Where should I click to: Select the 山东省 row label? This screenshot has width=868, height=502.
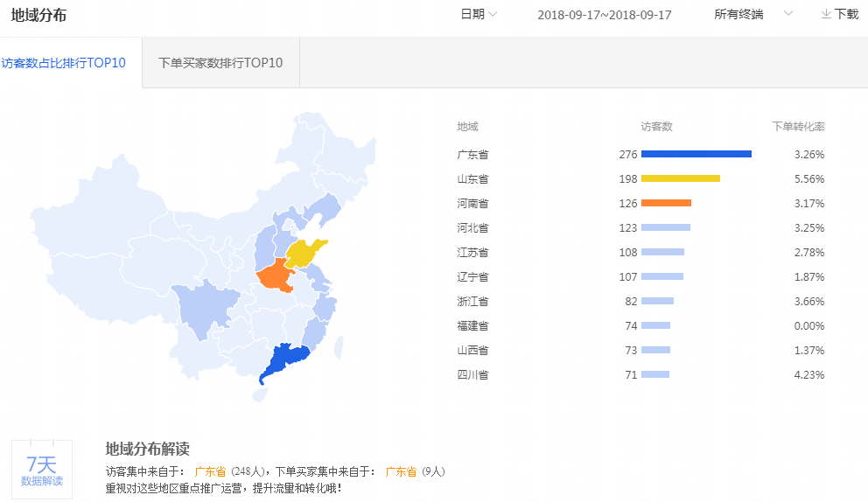(x=472, y=178)
